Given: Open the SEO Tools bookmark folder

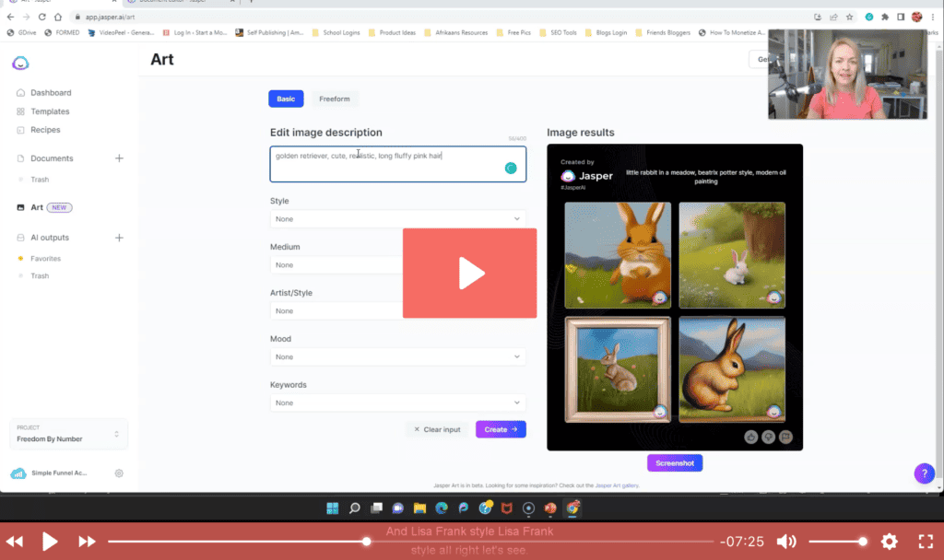Looking at the screenshot, I should click(x=558, y=32).
